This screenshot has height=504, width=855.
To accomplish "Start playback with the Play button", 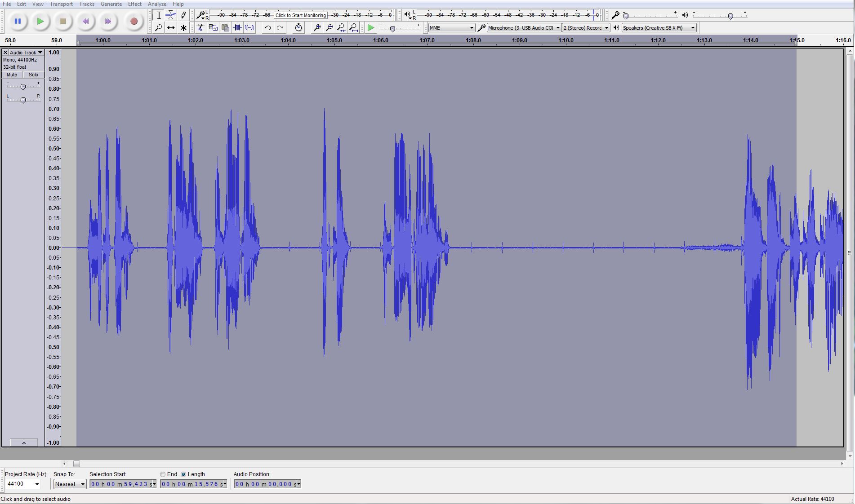I will coord(40,21).
